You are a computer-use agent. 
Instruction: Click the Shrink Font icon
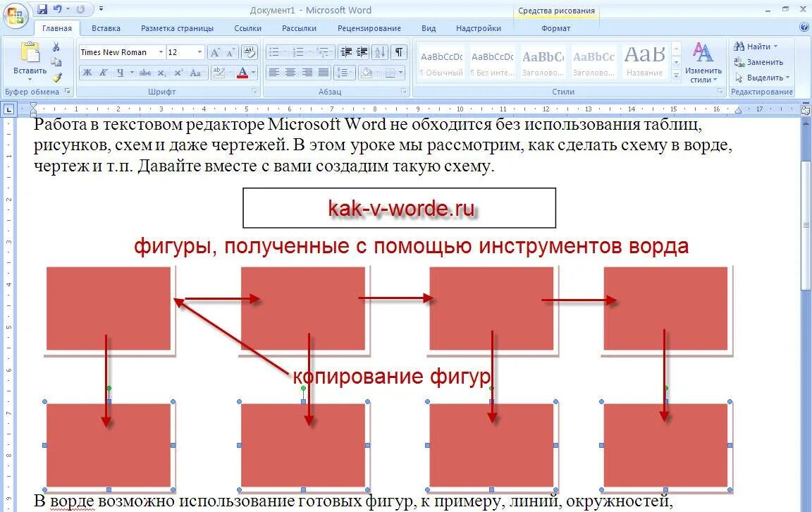(x=230, y=52)
